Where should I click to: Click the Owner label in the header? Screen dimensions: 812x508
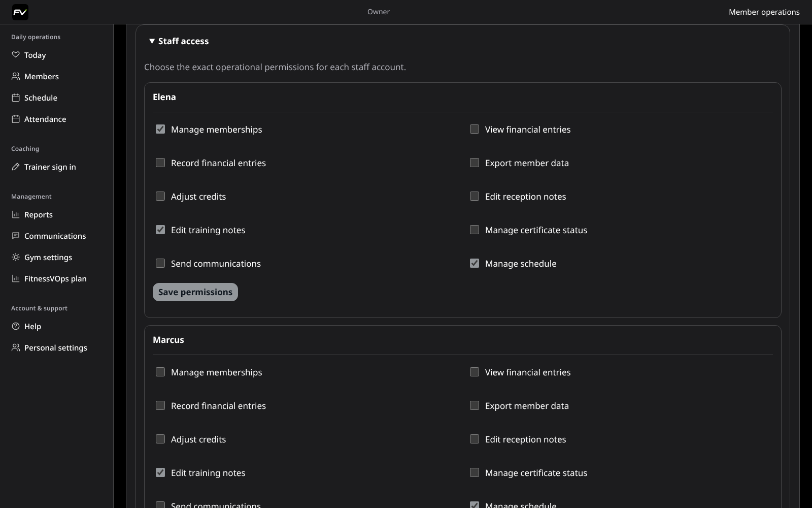coord(379,12)
